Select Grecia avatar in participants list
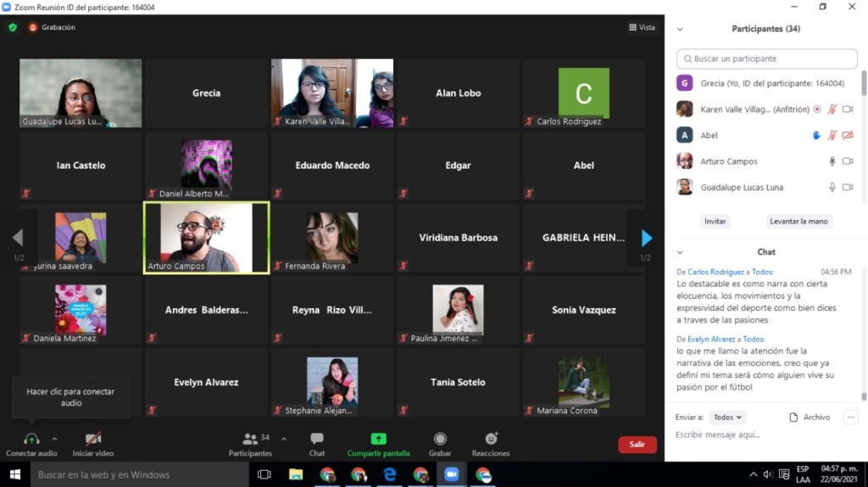 click(685, 84)
